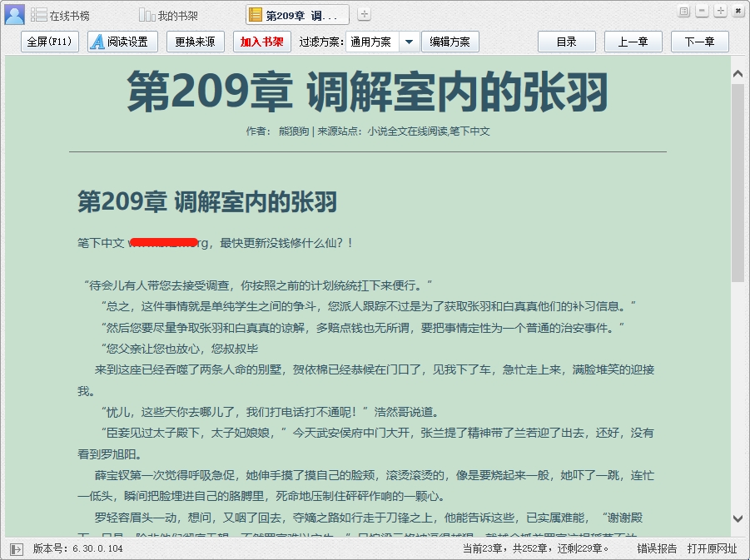
Task: Go to next chapter with 下一章
Action: (699, 42)
